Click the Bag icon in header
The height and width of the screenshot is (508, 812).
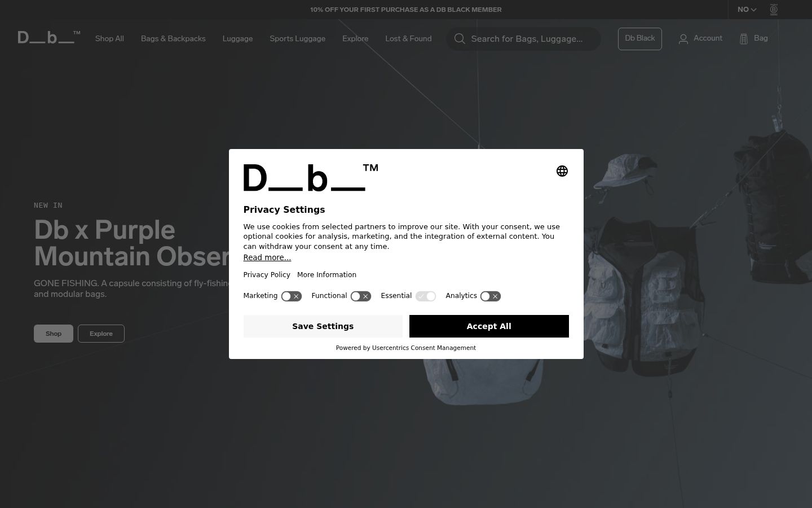(744, 39)
